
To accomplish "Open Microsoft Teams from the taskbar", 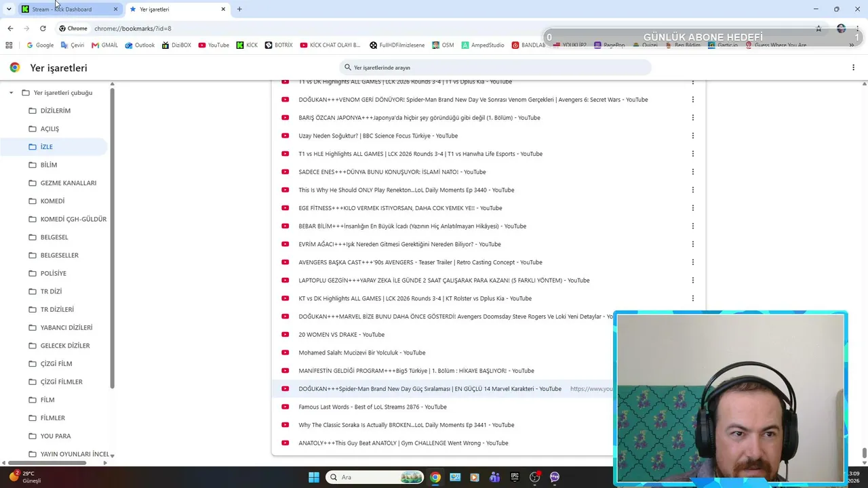I will pyautogui.click(x=495, y=477).
